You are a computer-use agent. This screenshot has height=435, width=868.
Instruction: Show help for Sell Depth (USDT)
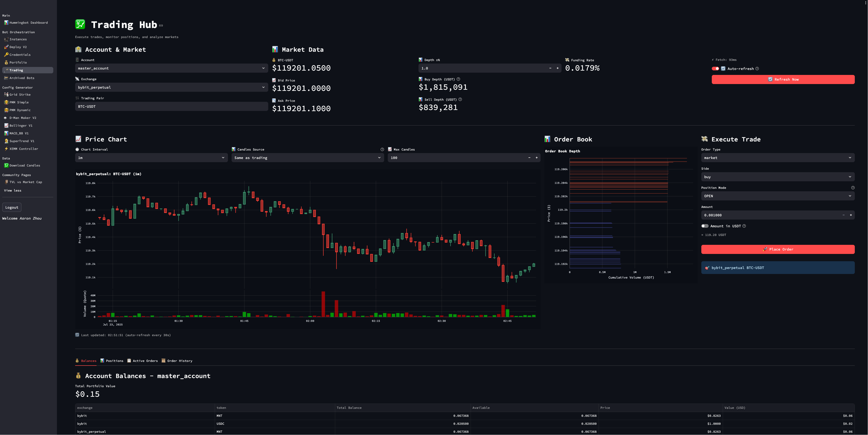pos(460,99)
